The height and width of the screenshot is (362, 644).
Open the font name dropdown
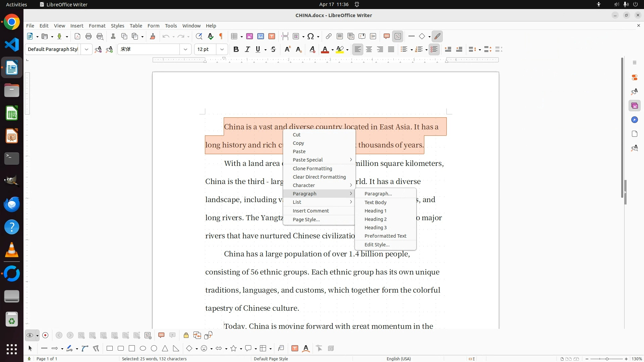[x=185, y=50]
